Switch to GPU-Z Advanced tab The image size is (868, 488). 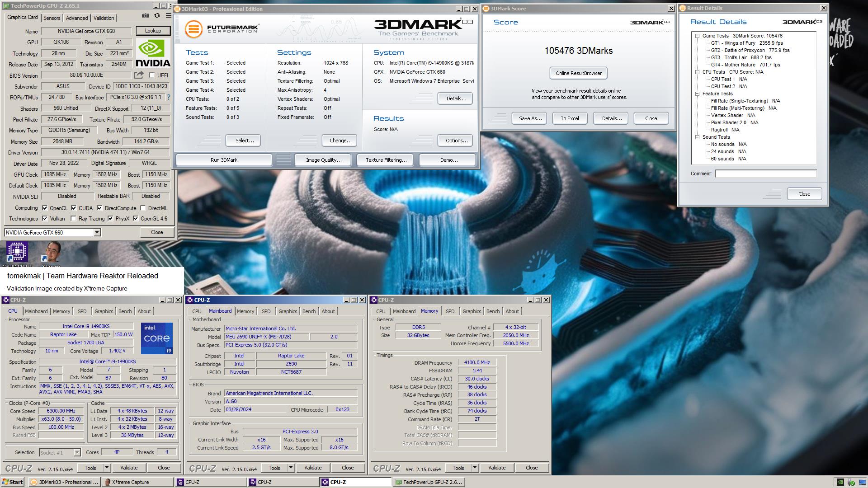tap(77, 18)
